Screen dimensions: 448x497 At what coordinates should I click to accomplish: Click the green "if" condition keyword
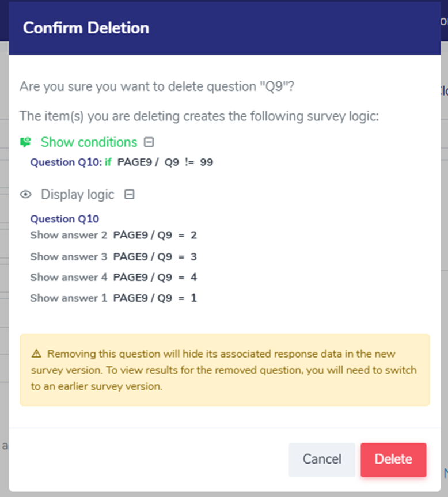(108, 162)
